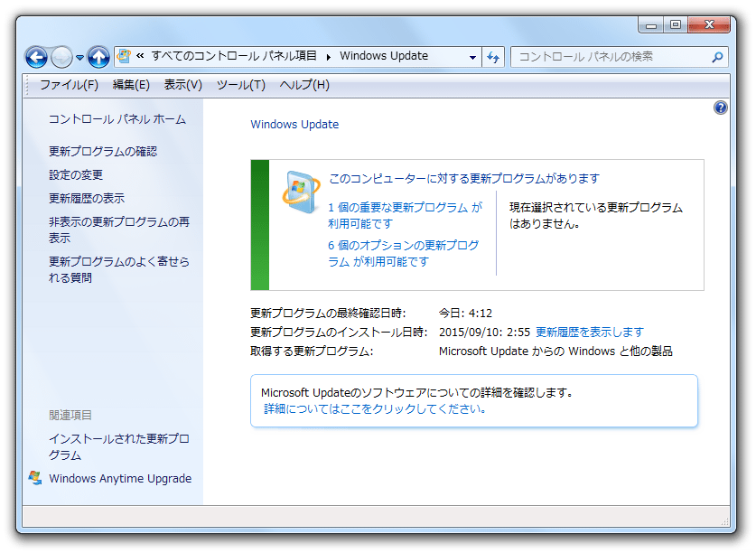Click the Forward navigation arrow button
Image resolution: width=756 pixels, height=553 pixels.
point(61,58)
